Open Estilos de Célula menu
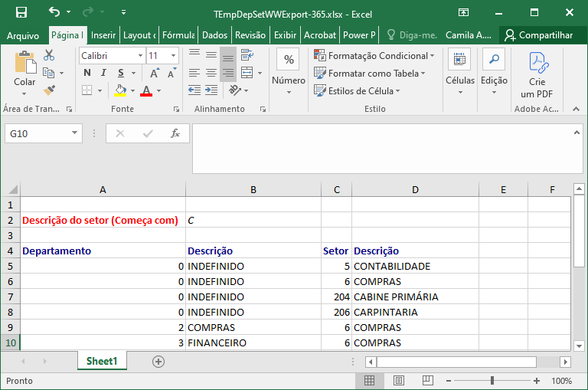This screenshot has width=588, height=390. click(x=357, y=91)
